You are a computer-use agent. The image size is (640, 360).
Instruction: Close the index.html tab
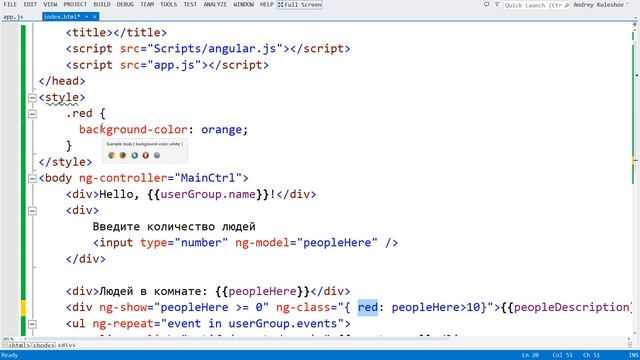click(94, 17)
